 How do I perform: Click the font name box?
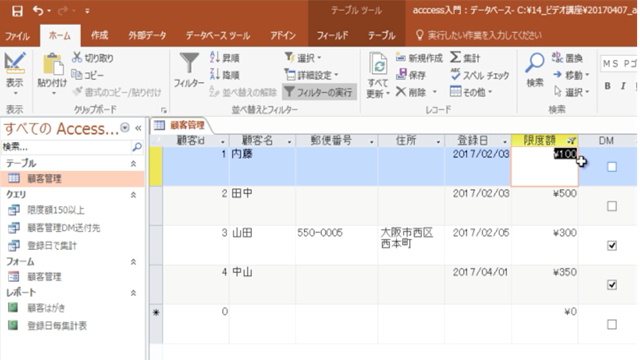click(x=619, y=63)
